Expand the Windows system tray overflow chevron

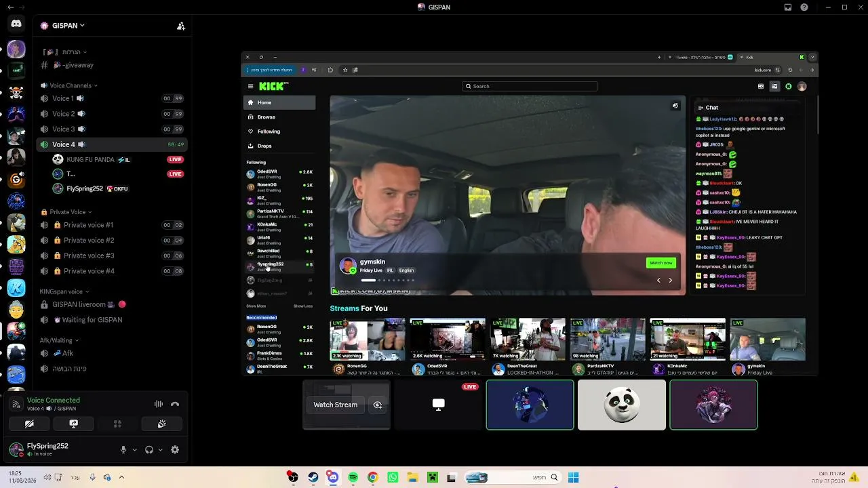pos(121,477)
